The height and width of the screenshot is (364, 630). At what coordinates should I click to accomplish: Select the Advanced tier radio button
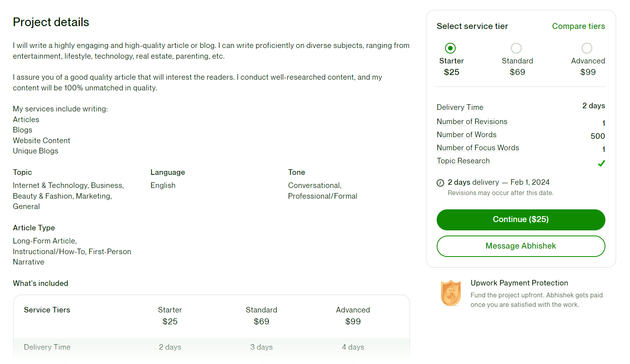tap(587, 48)
